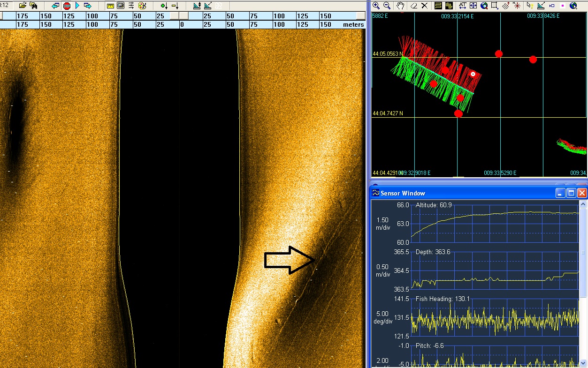Click the green plus marker icon

(x=164, y=6)
